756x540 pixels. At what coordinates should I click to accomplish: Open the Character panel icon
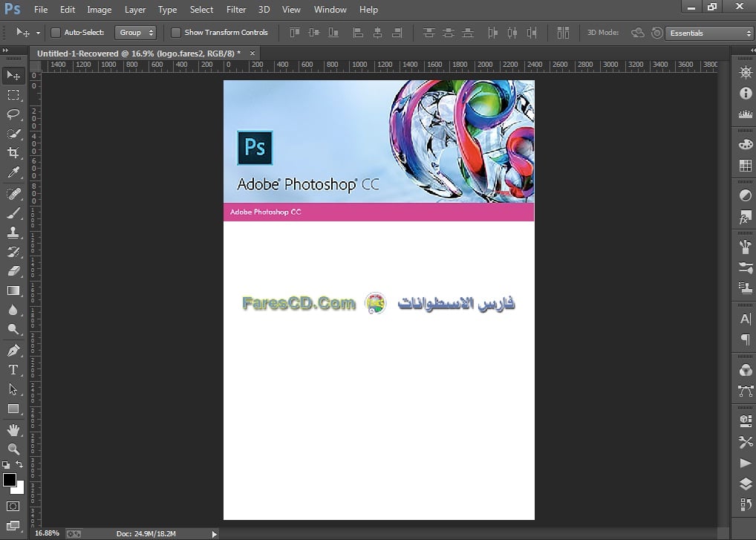[746, 319]
